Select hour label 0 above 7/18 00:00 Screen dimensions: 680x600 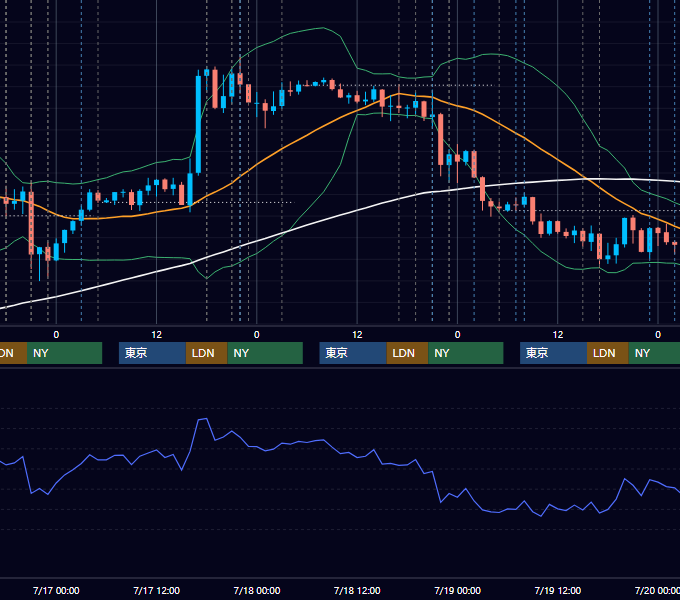pyautogui.click(x=257, y=335)
